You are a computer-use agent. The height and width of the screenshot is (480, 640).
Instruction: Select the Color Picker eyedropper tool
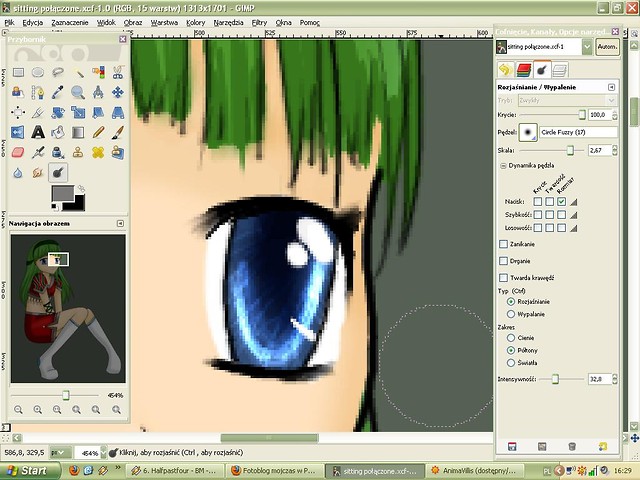[x=58, y=93]
